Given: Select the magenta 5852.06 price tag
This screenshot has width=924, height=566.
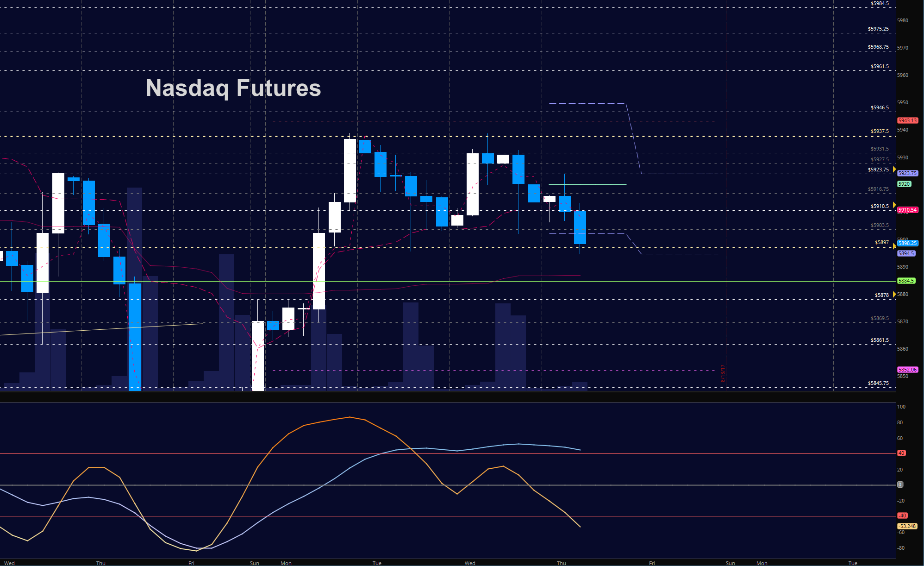Looking at the screenshot, I should coord(907,370).
